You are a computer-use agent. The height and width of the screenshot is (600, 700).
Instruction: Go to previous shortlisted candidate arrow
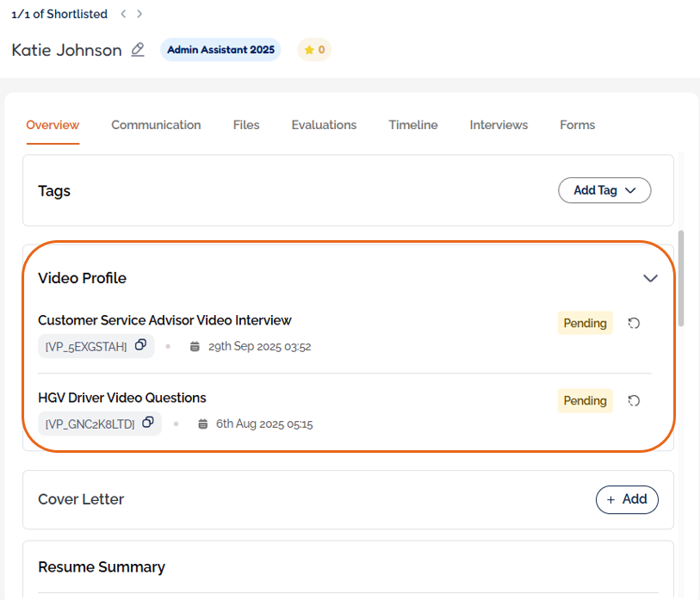point(123,14)
